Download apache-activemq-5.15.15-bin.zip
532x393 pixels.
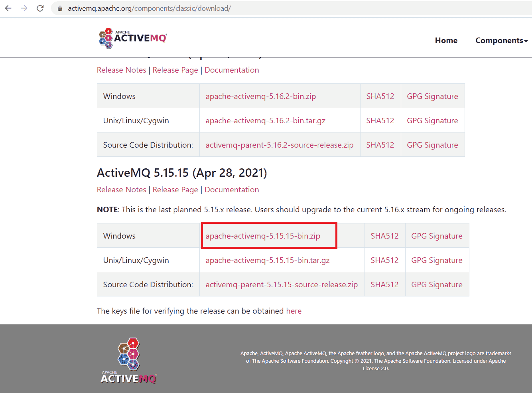(263, 236)
